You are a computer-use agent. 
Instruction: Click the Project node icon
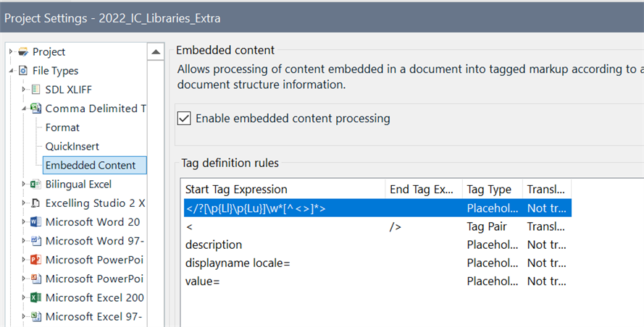23,51
